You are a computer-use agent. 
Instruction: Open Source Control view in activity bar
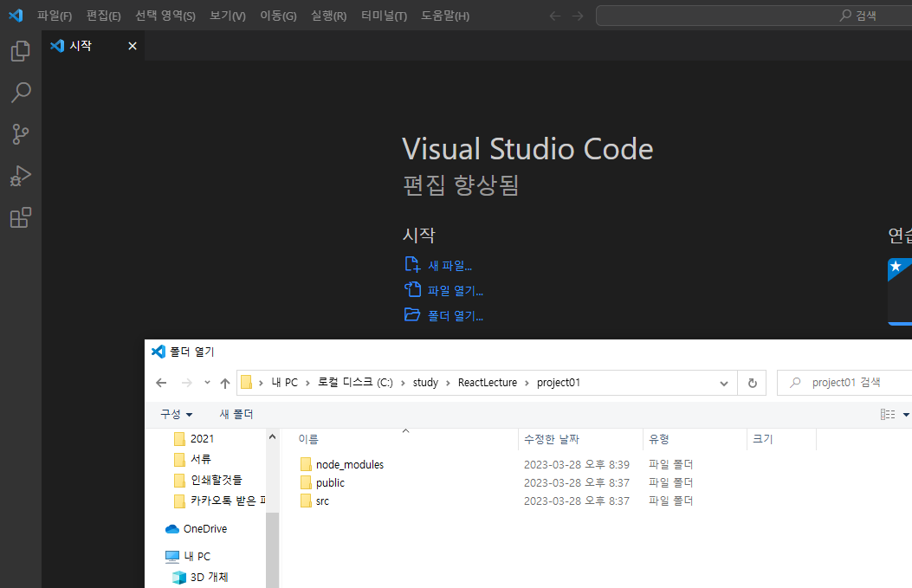click(x=21, y=134)
